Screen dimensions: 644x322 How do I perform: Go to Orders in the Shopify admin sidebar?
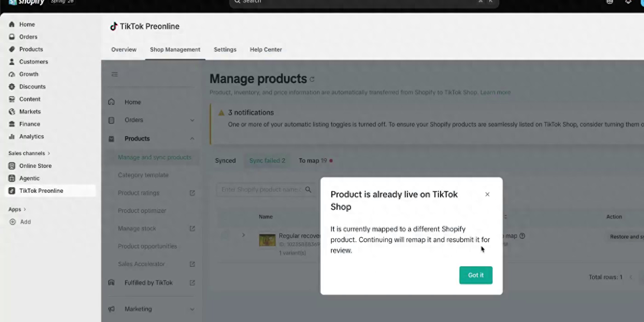pos(28,37)
